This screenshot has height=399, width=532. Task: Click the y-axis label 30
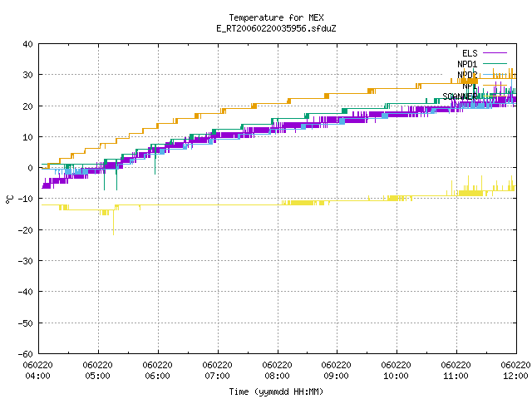pos(27,75)
